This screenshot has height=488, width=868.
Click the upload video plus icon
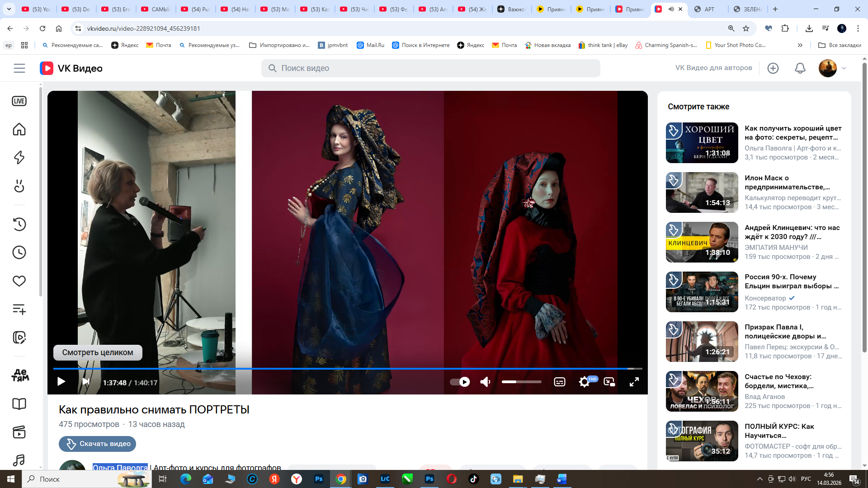pos(773,68)
